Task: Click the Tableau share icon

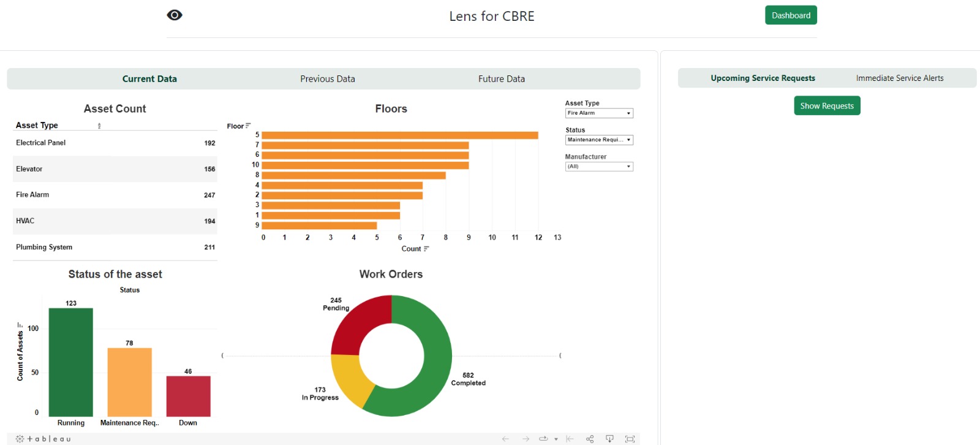Action: tap(590, 439)
